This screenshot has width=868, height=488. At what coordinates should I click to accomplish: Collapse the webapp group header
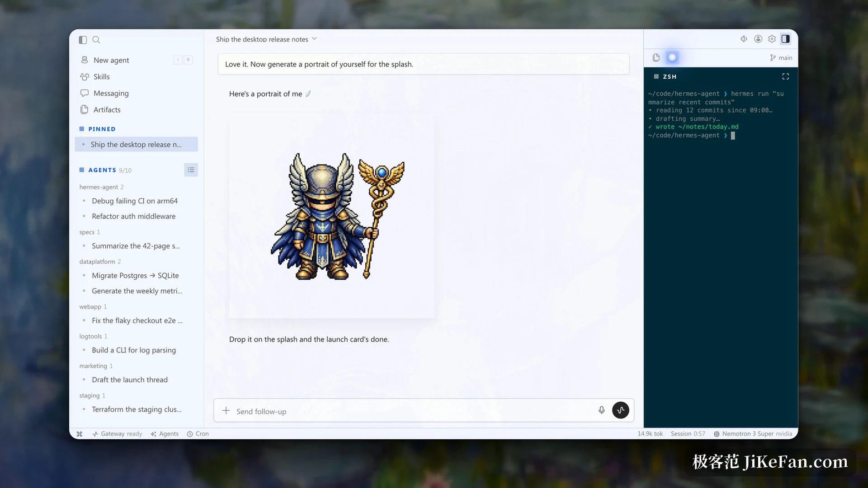pos(93,307)
